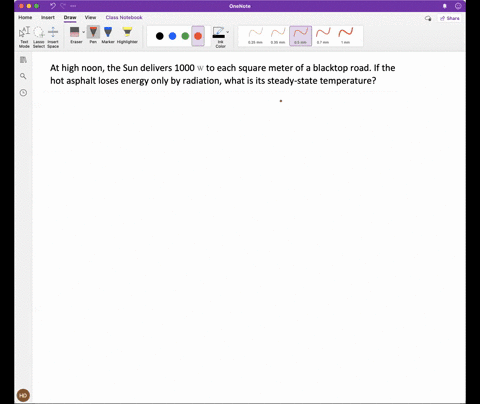The image size is (480, 404).
Task: Open the feedback smiley icon
Action: coord(458,6)
